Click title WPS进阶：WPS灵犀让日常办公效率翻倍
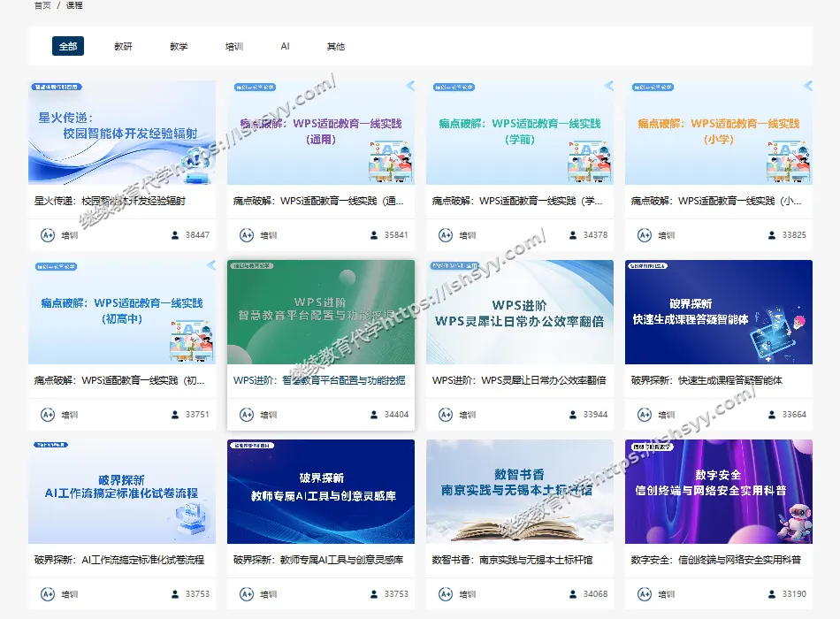 519,380
